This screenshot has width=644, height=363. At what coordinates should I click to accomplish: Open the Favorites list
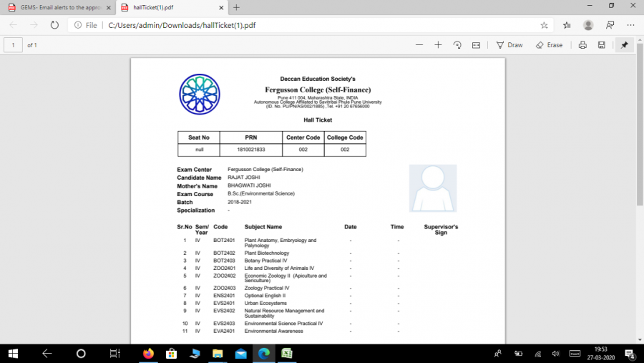(x=567, y=25)
